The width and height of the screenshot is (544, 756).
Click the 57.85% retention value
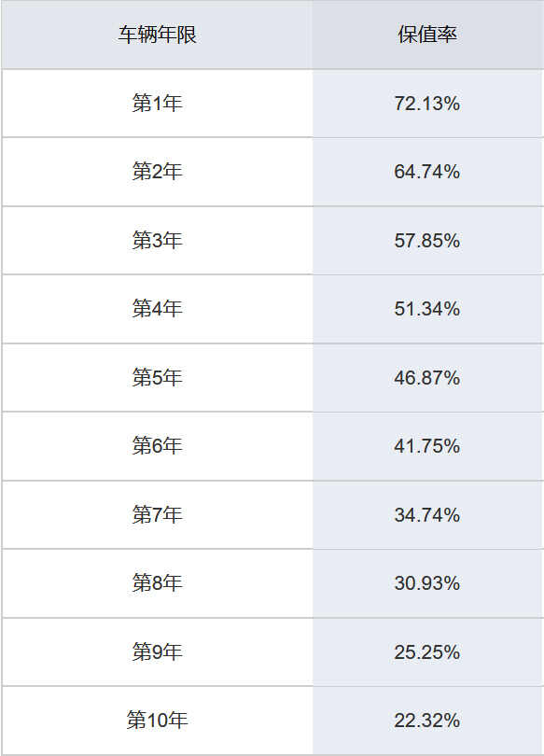(427, 240)
